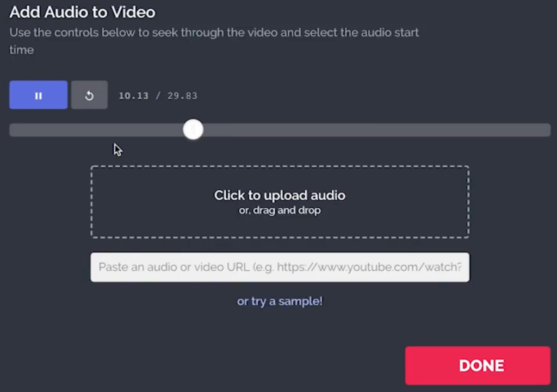Open the "or try a sample!" link

tap(280, 301)
